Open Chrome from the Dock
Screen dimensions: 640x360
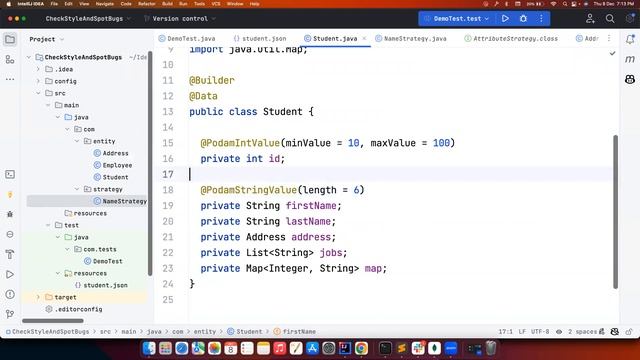click(361, 348)
